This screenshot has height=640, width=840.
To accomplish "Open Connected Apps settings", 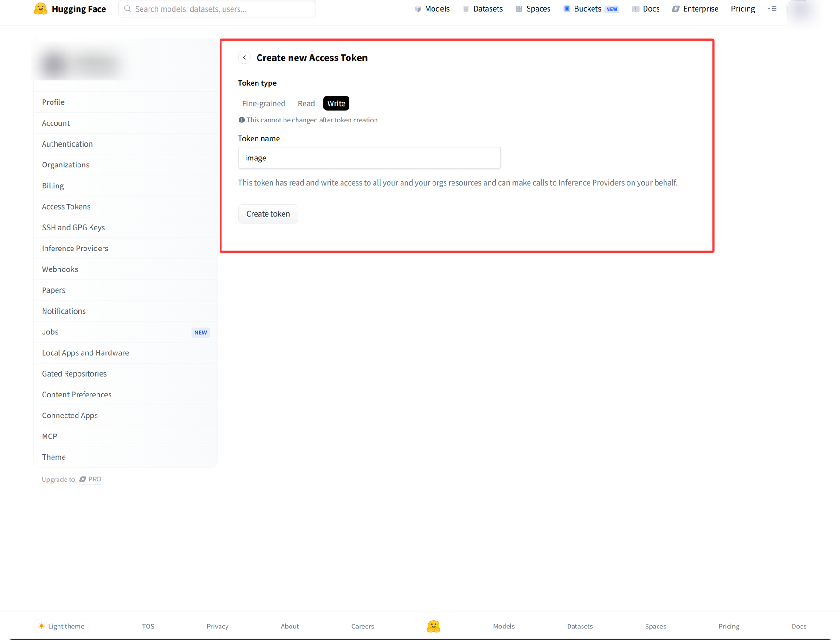I will click(125, 415).
